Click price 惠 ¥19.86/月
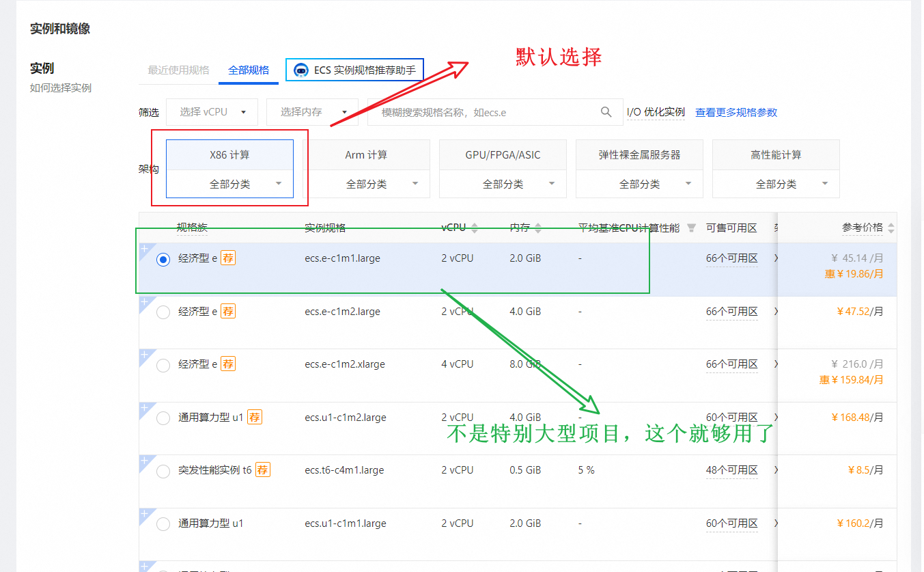The width and height of the screenshot is (924, 572). pyautogui.click(x=854, y=274)
